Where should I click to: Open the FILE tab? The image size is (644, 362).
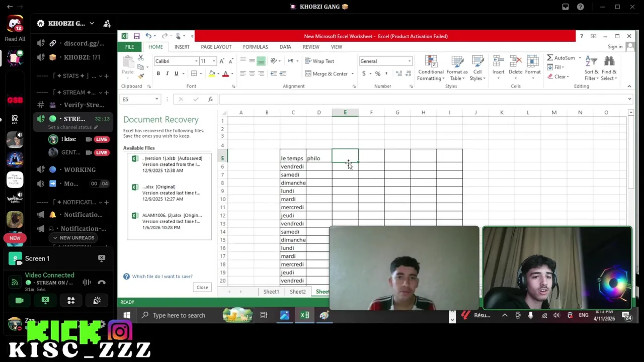click(129, 47)
